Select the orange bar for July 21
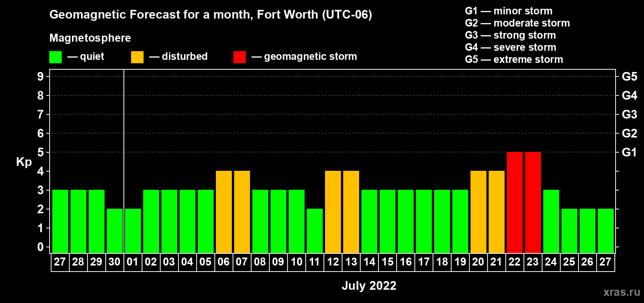644x303 pixels. pyautogui.click(x=496, y=212)
